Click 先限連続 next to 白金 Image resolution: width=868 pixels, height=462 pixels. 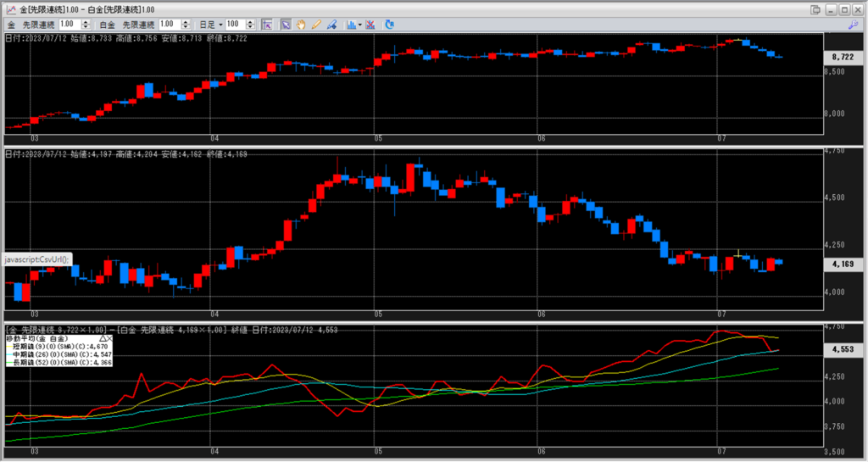[138, 25]
